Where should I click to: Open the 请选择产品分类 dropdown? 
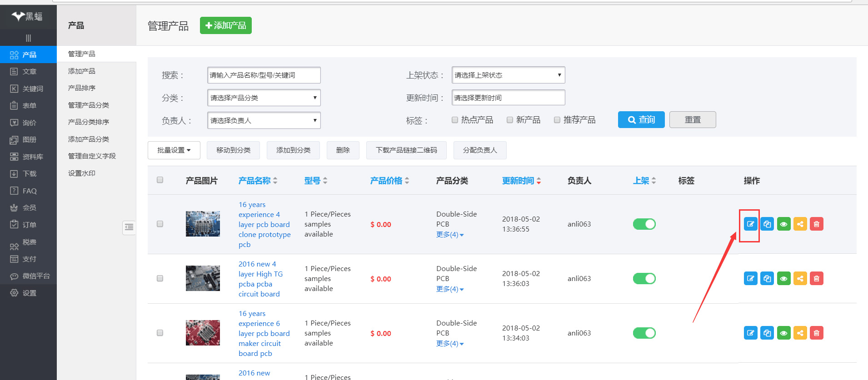coord(264,98)
